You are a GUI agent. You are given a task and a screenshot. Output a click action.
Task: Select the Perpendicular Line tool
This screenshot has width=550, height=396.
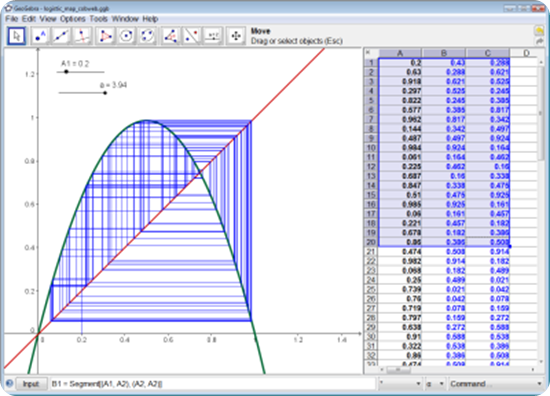click(82, 36)
